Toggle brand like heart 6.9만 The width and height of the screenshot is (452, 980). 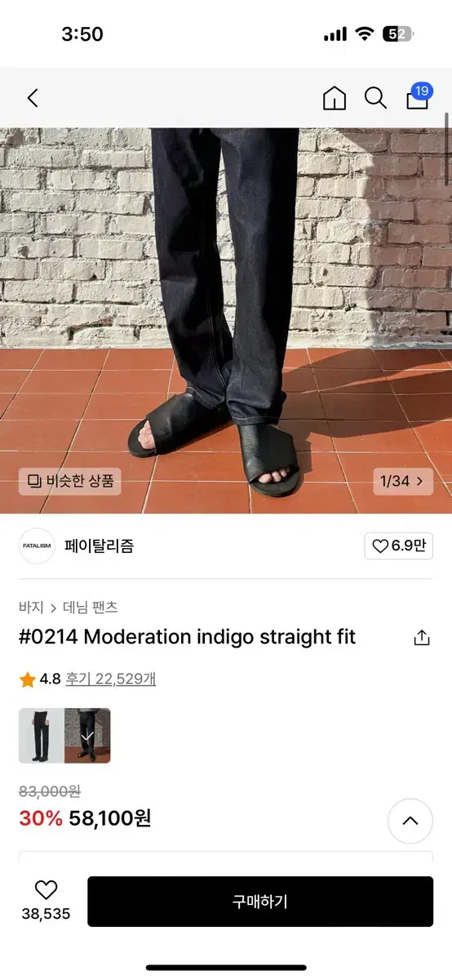399,546
